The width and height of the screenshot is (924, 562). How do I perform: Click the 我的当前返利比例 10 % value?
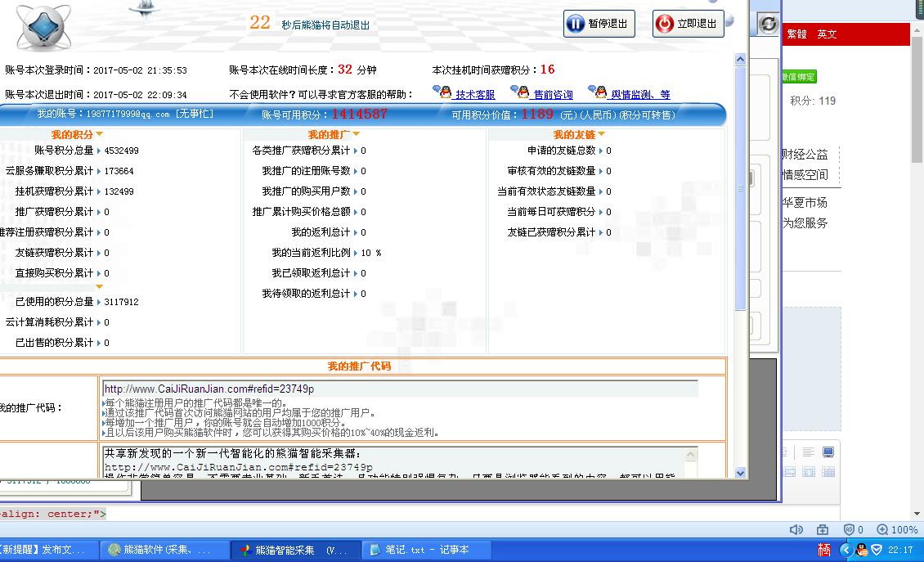click(x=371, y=253)
